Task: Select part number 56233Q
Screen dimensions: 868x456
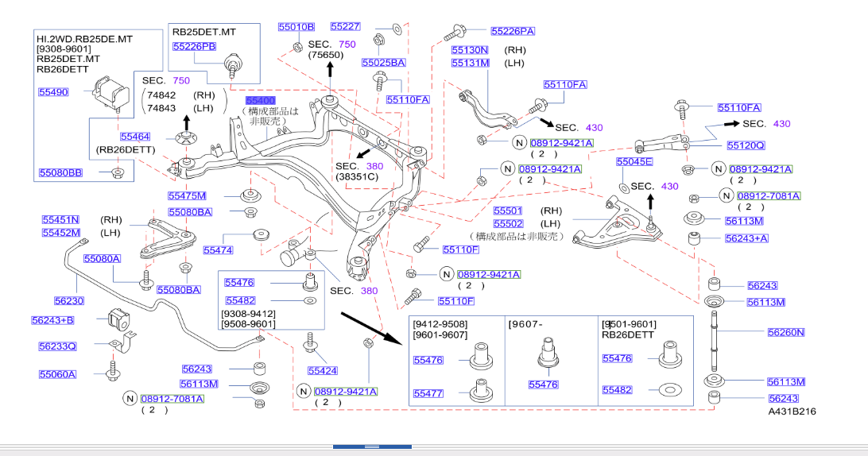Action: (x=57, y=346)
